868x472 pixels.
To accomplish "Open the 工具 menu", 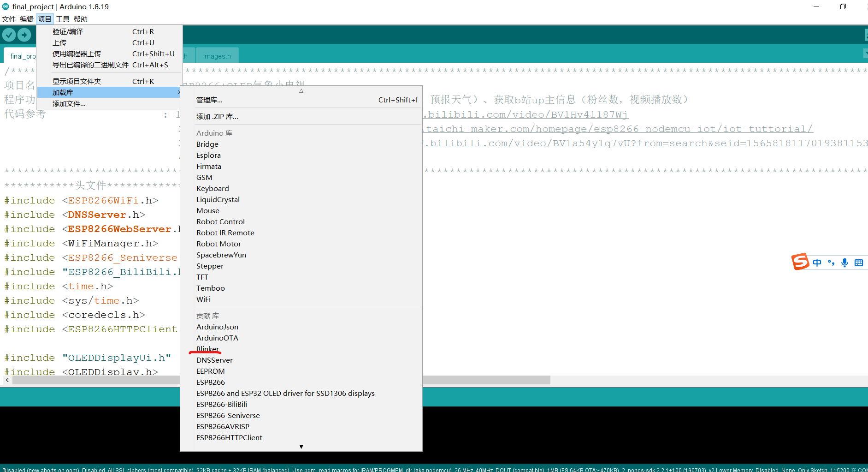I will 63,19.
